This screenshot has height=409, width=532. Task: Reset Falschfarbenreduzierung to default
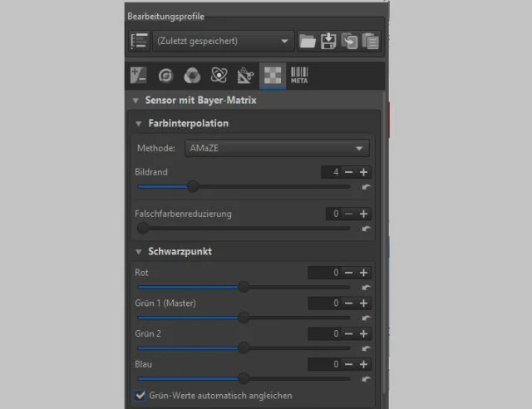[366, 229]
